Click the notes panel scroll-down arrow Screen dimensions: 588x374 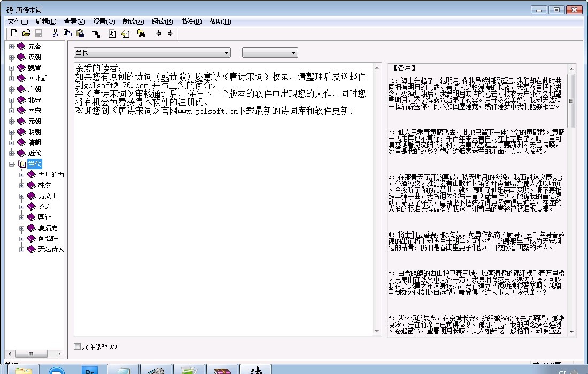point(571,332)
